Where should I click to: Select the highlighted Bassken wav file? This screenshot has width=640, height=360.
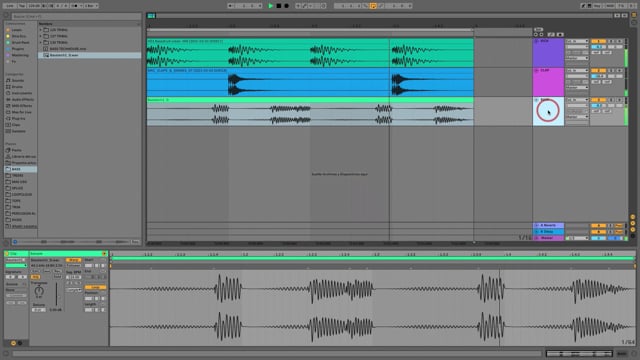click(89, 55)
